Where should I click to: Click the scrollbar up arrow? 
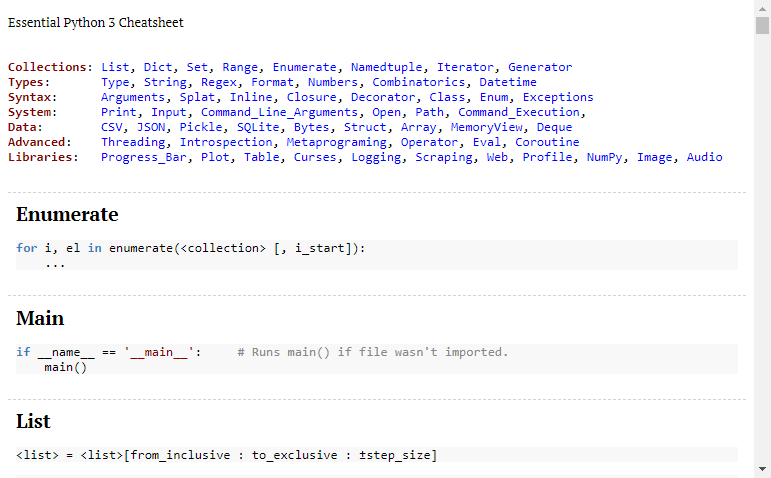coord(762,8)
